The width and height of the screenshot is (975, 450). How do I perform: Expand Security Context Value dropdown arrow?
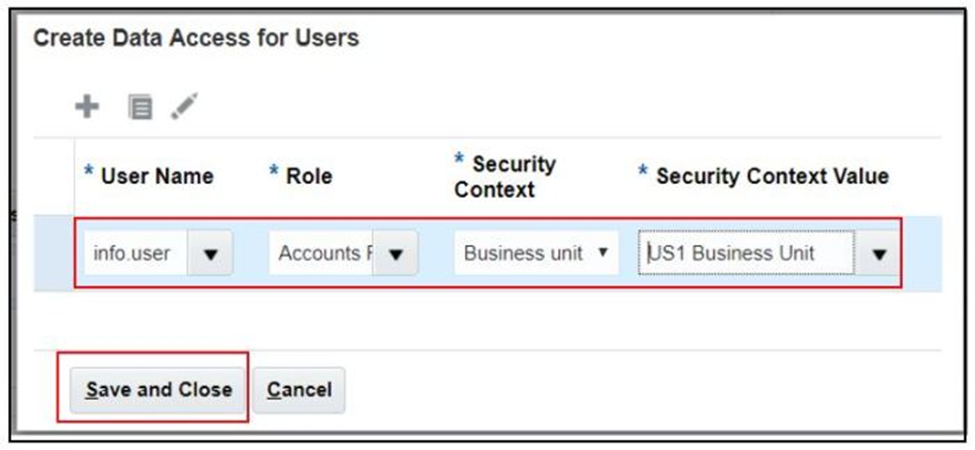click(877, 253)
